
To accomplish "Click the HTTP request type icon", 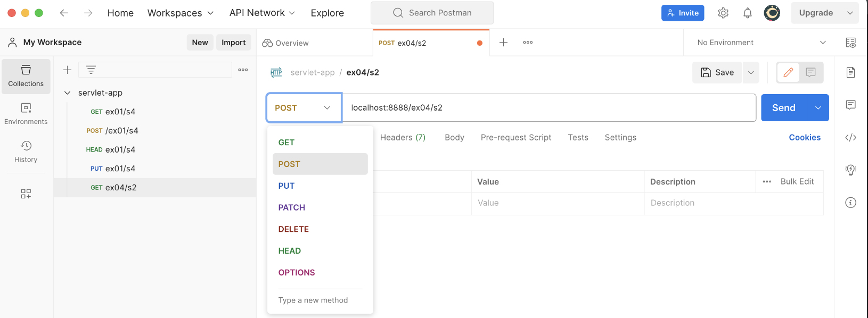I will (x=276, y=72).
